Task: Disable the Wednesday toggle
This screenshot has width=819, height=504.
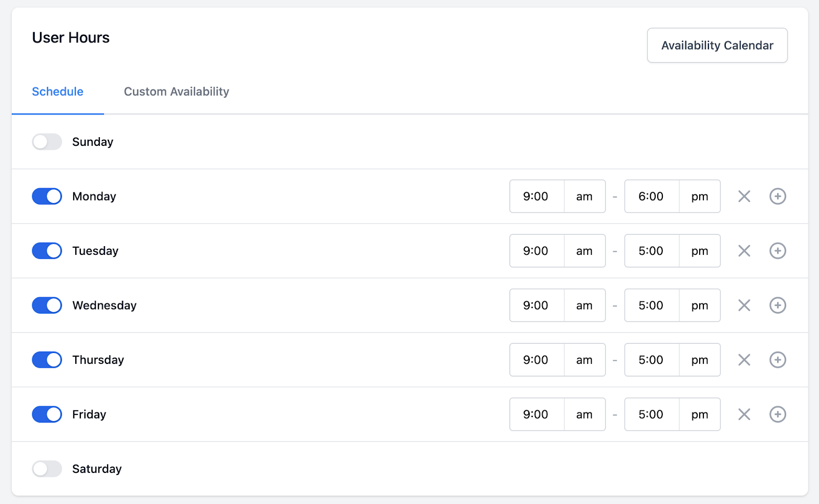Action: pyautogui.click(x=47, y=305)
